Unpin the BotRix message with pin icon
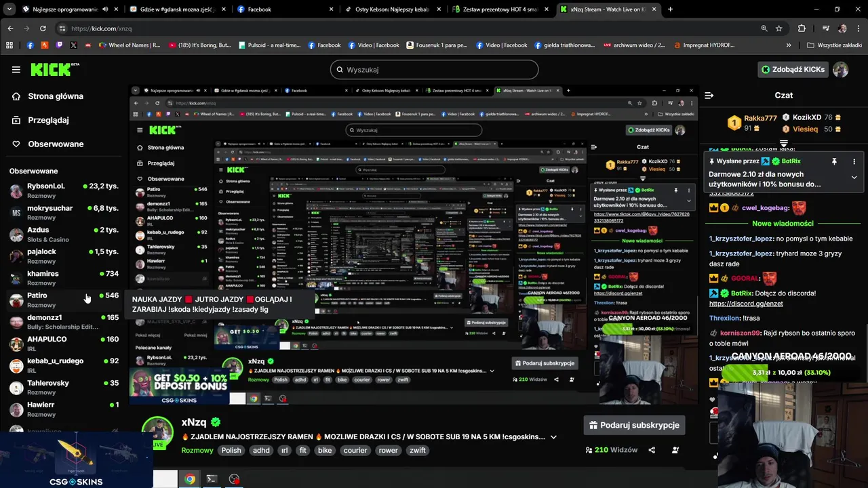This screenshot has height=488, width=868. pyautogui.click(x=834, y=162)
